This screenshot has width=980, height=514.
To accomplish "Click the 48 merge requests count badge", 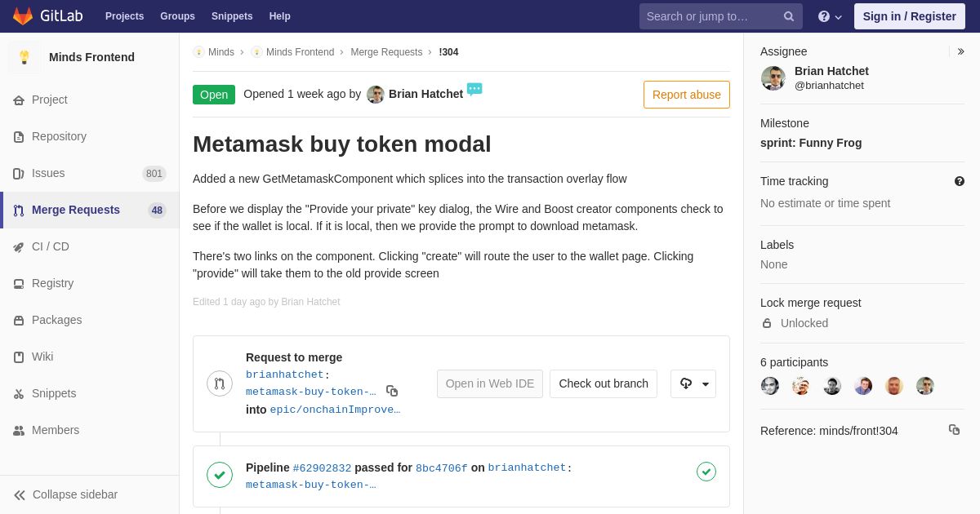I will (x=157, y=210).
